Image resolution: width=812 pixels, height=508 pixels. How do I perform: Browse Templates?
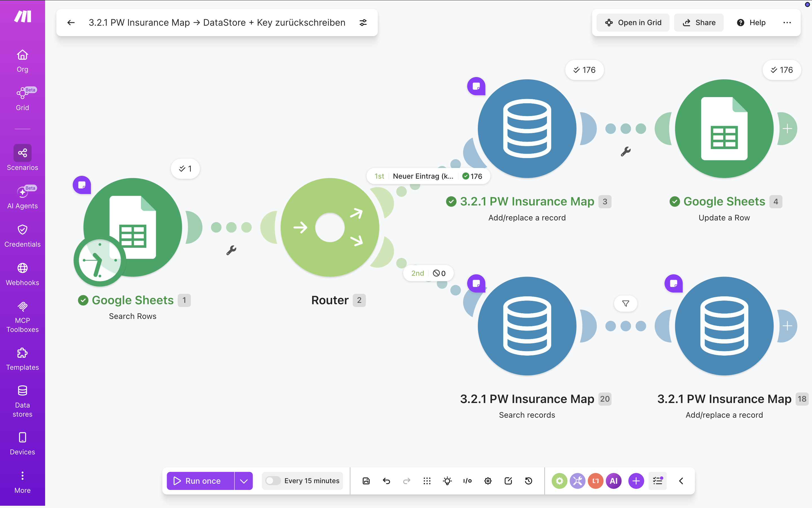(x=23, y=359)
